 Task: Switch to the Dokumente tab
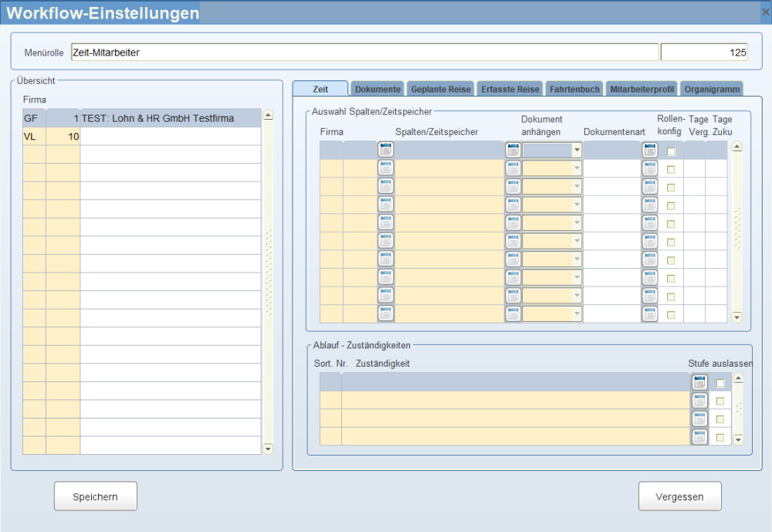point(378,90)
